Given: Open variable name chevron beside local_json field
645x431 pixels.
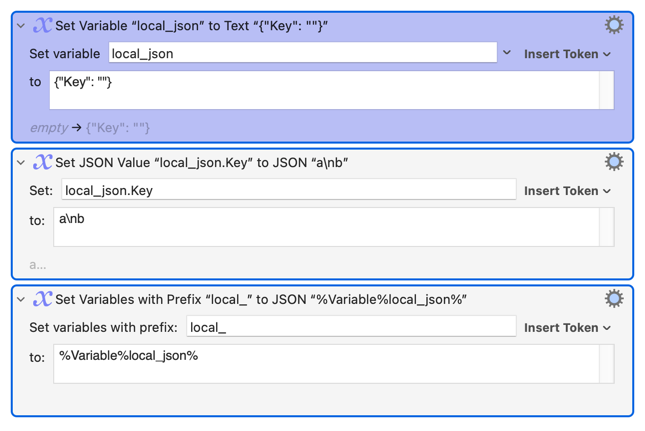Looking at the screenshot, I should [x=507, y=53].
